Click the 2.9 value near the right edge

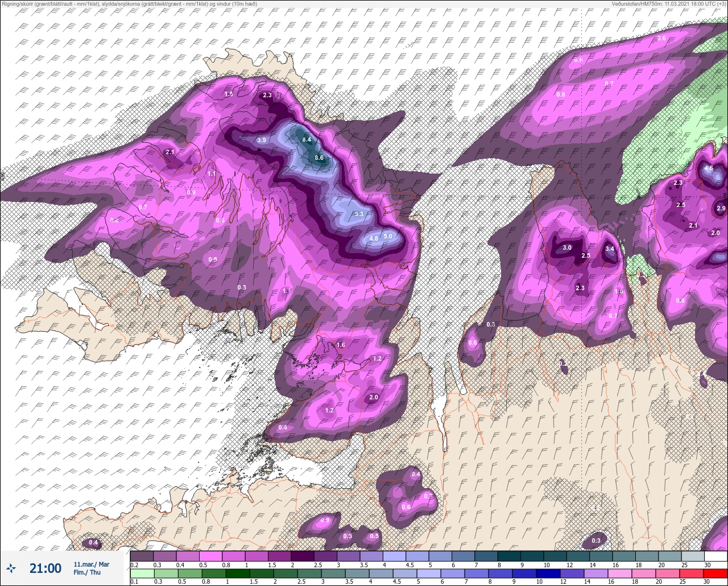point(721,208)
